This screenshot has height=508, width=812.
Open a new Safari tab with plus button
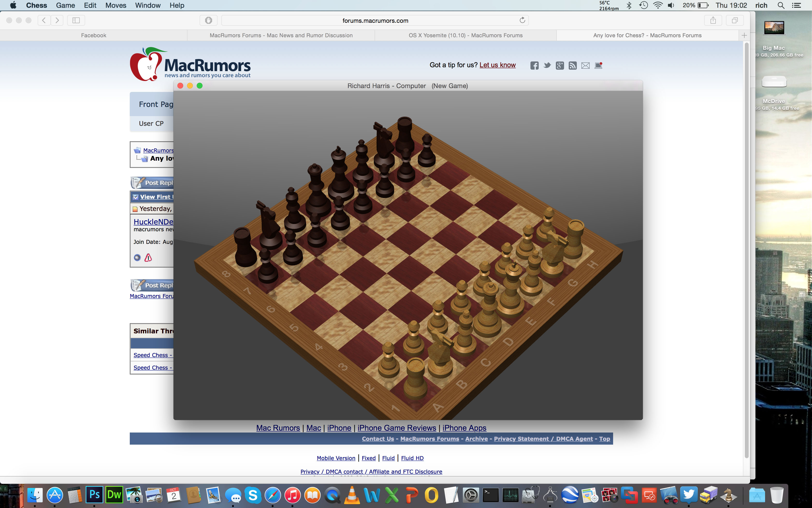coord(744,35)
